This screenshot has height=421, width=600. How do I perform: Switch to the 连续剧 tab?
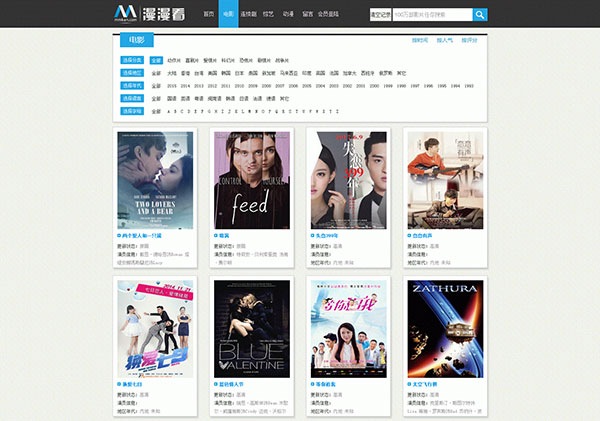point(248,15)
